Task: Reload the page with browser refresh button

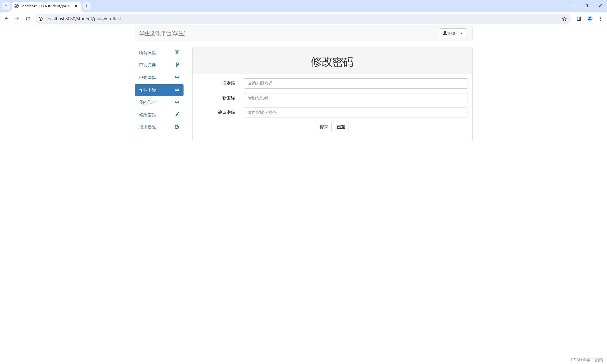Action: coord(28,19)
